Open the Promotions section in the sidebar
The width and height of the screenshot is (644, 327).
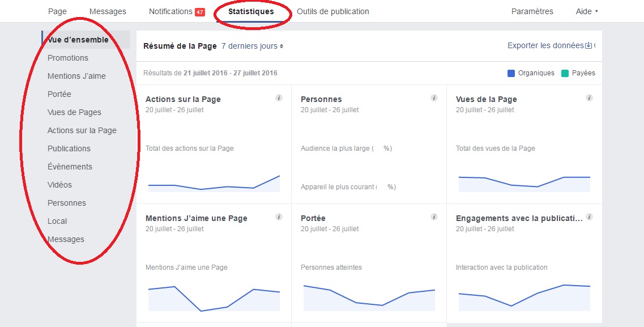pyautogui.click(x=68, y=58)
